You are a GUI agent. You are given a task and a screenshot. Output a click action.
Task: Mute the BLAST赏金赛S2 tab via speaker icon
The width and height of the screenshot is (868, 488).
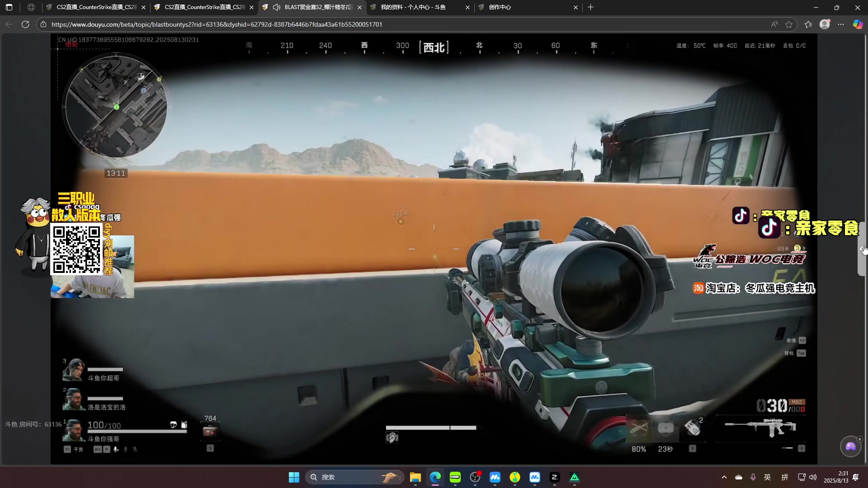click(x=277, y=7)
